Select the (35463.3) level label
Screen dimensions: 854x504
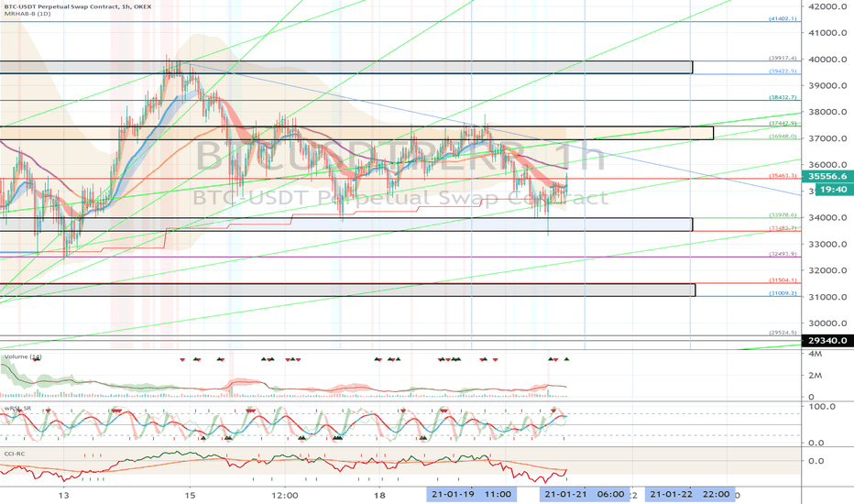[x=783, y=175]
